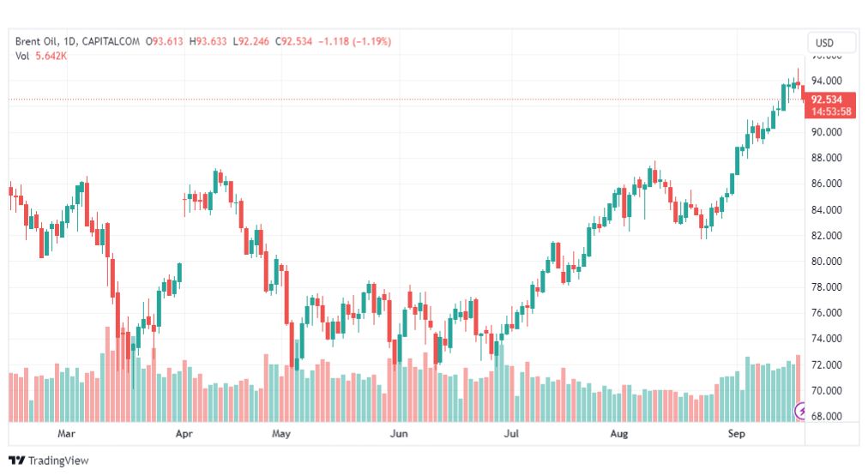Screen dimensions: 868x476
Task: Select the May marker on time axis
Action: (282, 435)
